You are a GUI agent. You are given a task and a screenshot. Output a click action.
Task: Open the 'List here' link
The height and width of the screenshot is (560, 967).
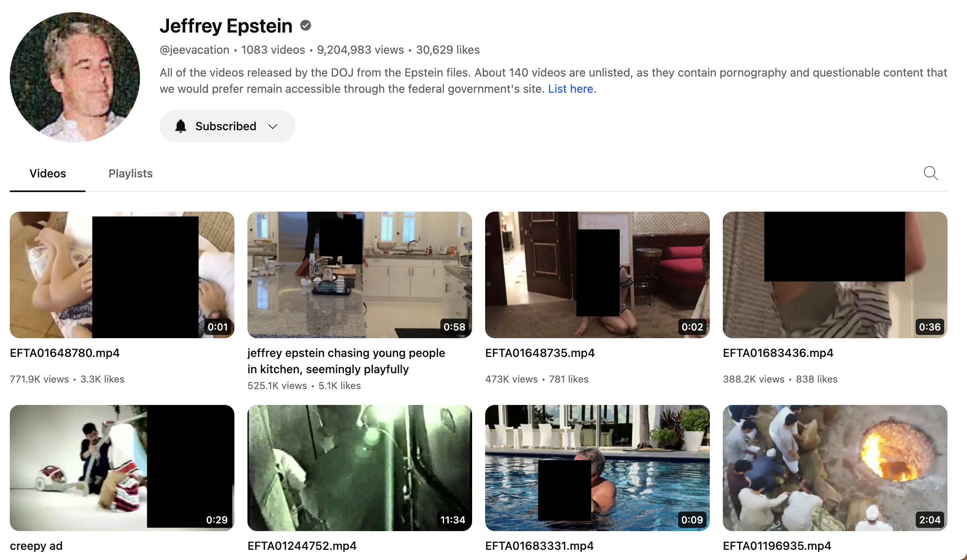click(571, 89)
